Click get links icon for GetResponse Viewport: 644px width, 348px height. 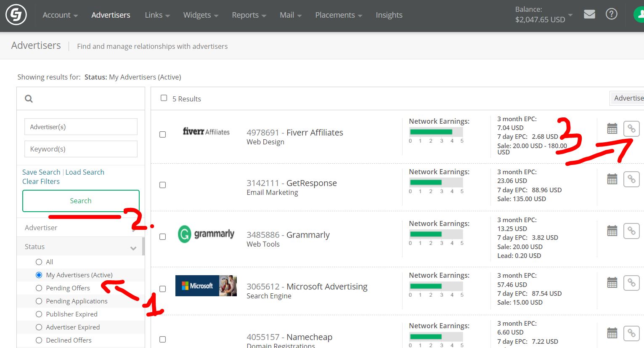point(631,179)
